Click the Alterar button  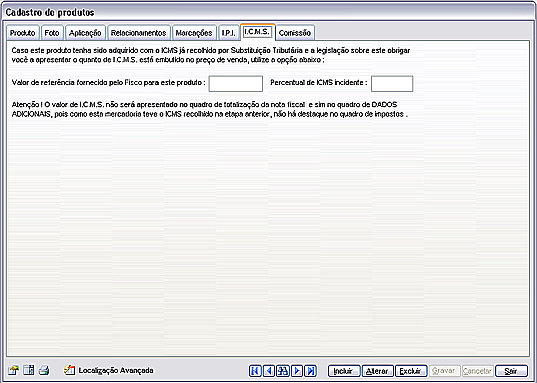(x=377, y=371)
